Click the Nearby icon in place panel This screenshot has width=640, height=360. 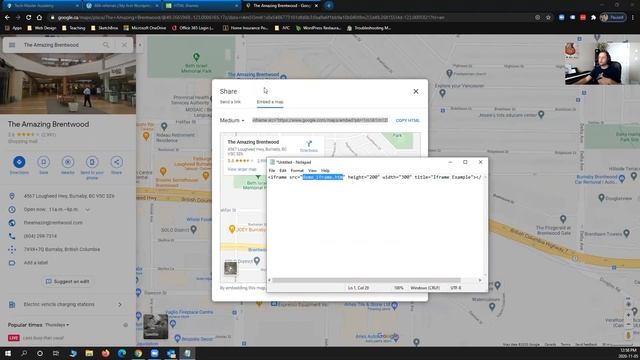[68, 162]
